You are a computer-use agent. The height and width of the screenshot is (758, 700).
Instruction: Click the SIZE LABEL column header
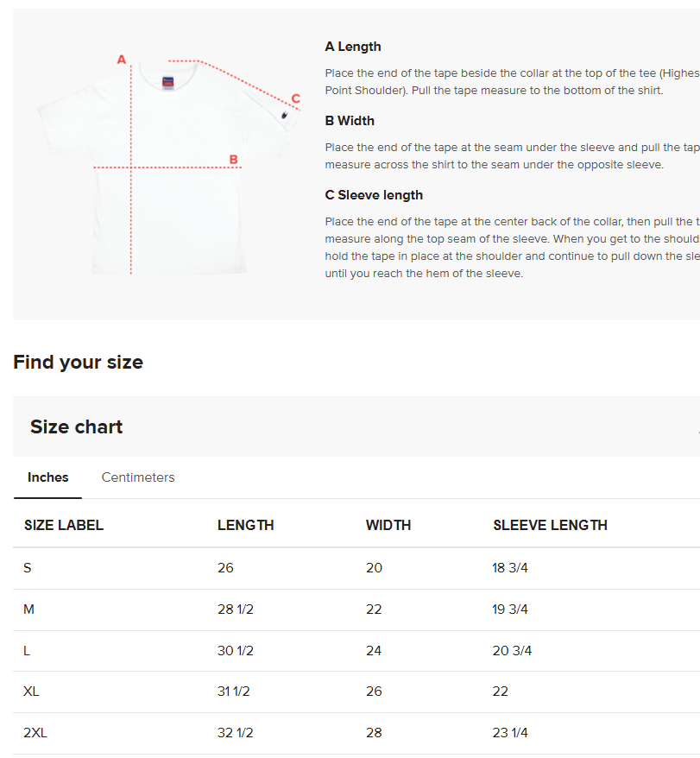(64, 525)
